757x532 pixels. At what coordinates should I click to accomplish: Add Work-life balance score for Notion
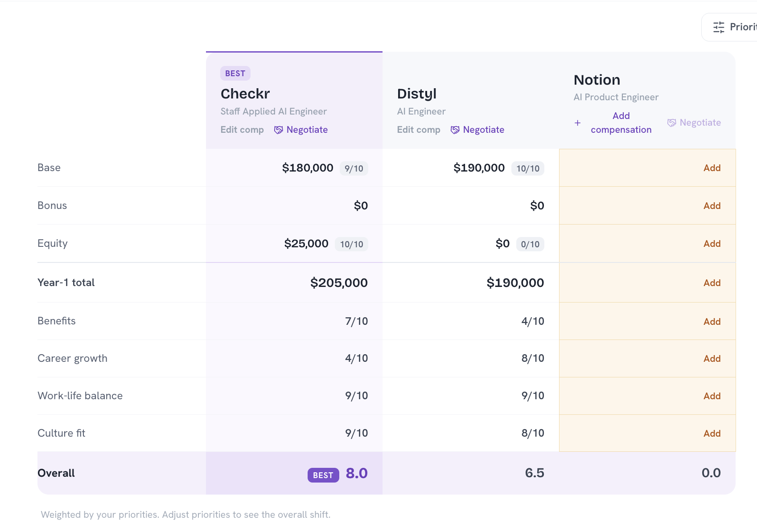point(712,396)
